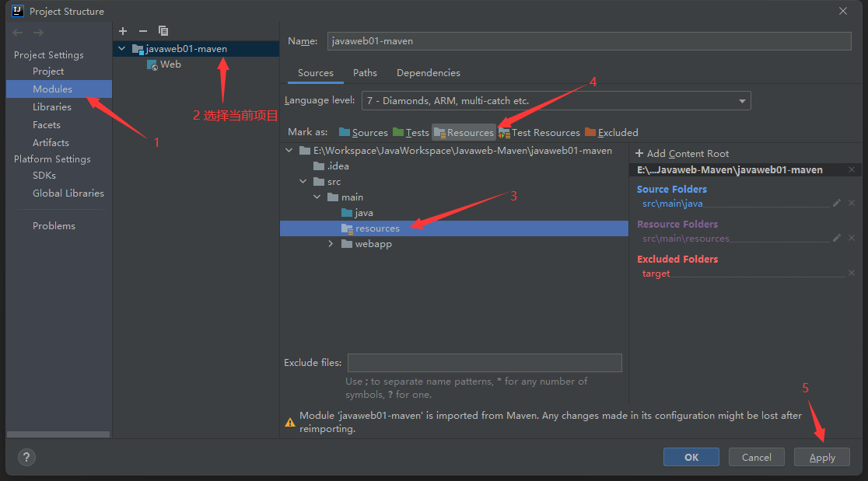Open the Language level dropdown
The width and height of the screenshot is (868, 481).
[x=556, y=100]
